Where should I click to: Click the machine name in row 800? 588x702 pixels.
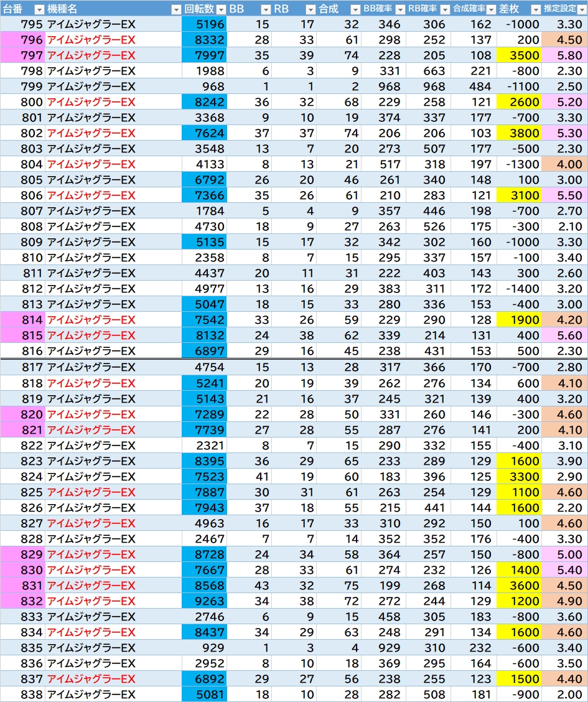pyautogui.click(x=91, y=102)
